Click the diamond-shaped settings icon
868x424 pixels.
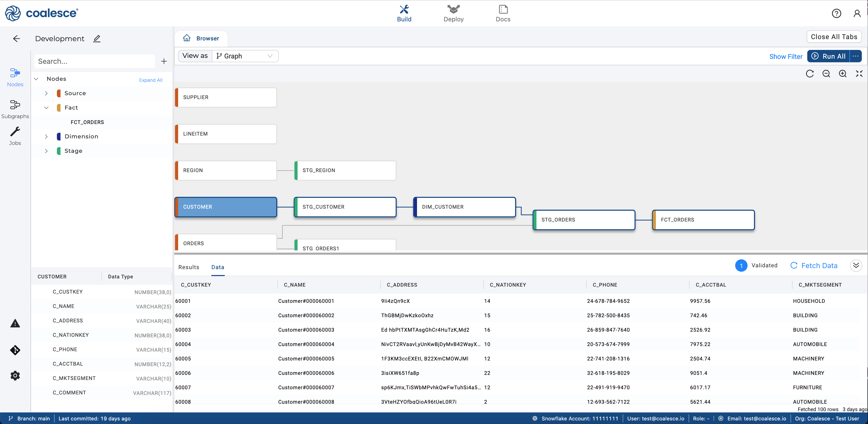point(15,350)
